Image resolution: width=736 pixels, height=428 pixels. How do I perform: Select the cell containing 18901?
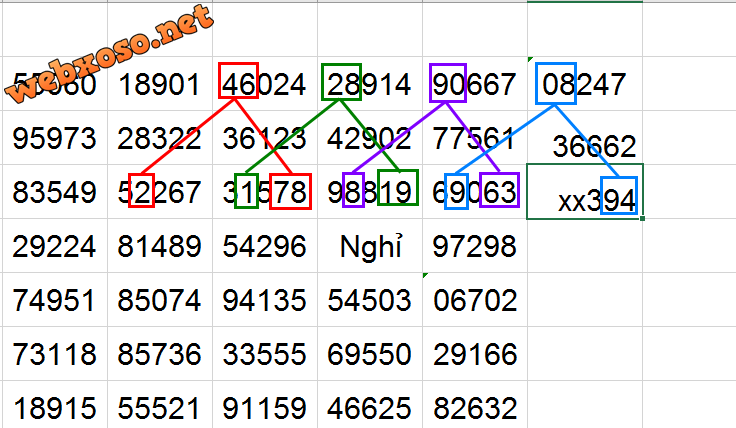(x=160, y=84)
